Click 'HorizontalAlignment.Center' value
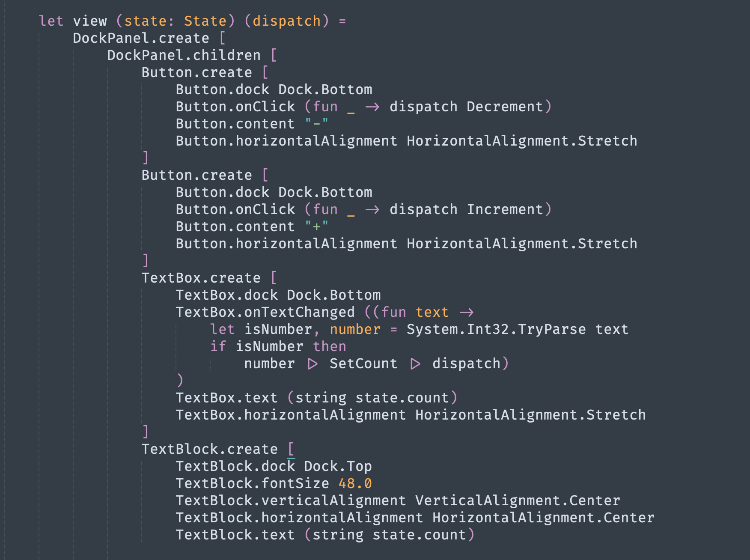Image resolution: width=750 pixels, height=560 pixels. coord(543,518)
